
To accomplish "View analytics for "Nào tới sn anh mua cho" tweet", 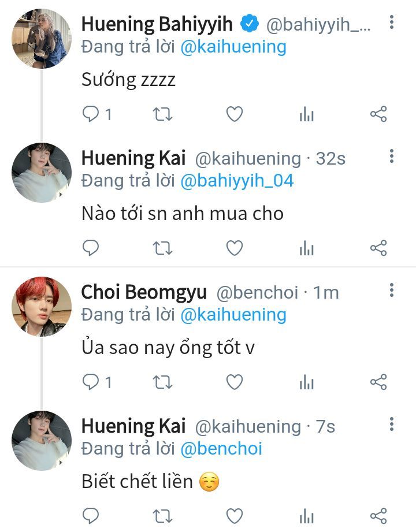I will point(306,249).
